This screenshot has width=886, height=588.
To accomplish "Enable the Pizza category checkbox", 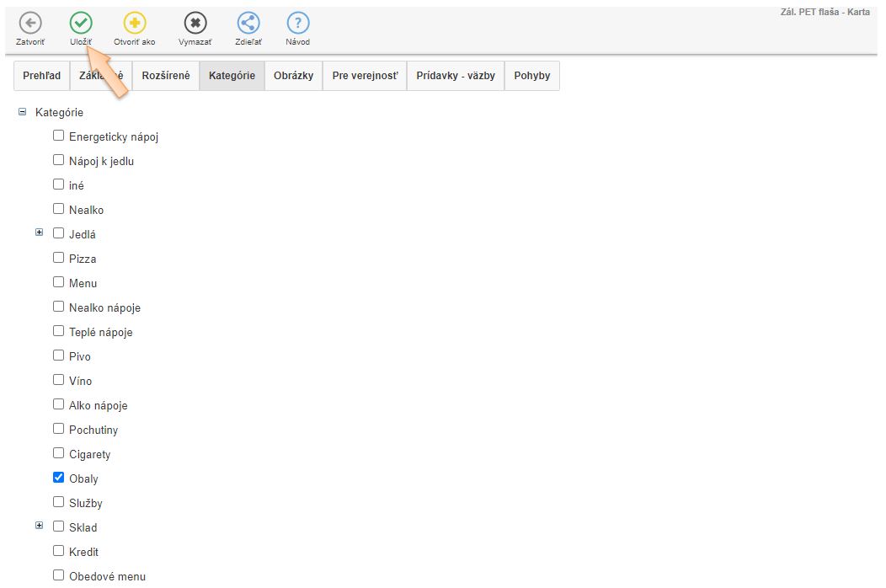I will (x=59, y=258).
